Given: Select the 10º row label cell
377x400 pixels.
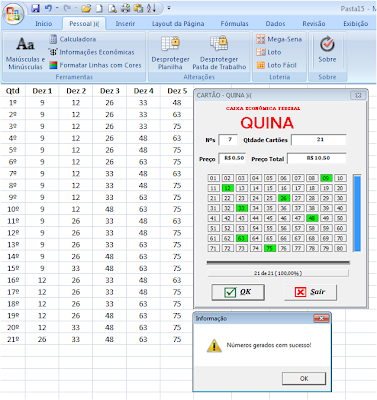Looking at the screenshot, I should coord(13,209).
